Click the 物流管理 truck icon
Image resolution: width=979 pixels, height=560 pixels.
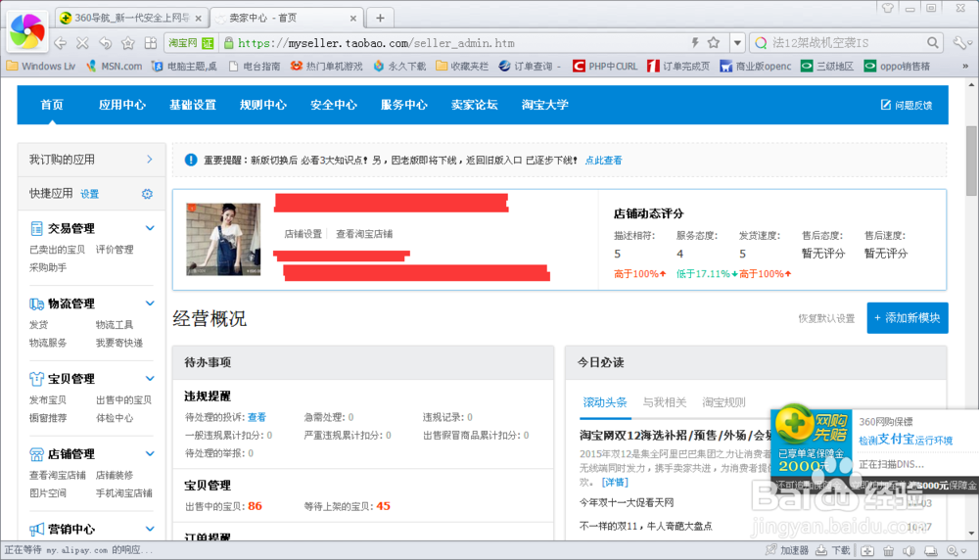point(36,304)
